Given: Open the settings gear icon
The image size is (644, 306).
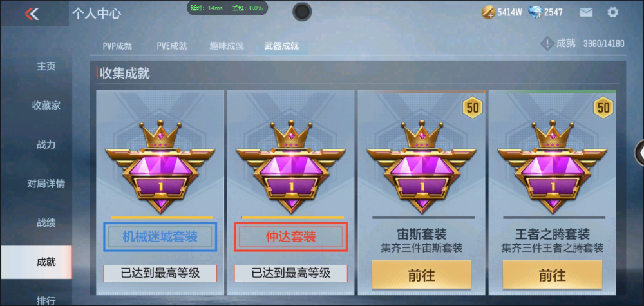Looking at the screenshot, I should pyautogui.click(x=612, y=12).
